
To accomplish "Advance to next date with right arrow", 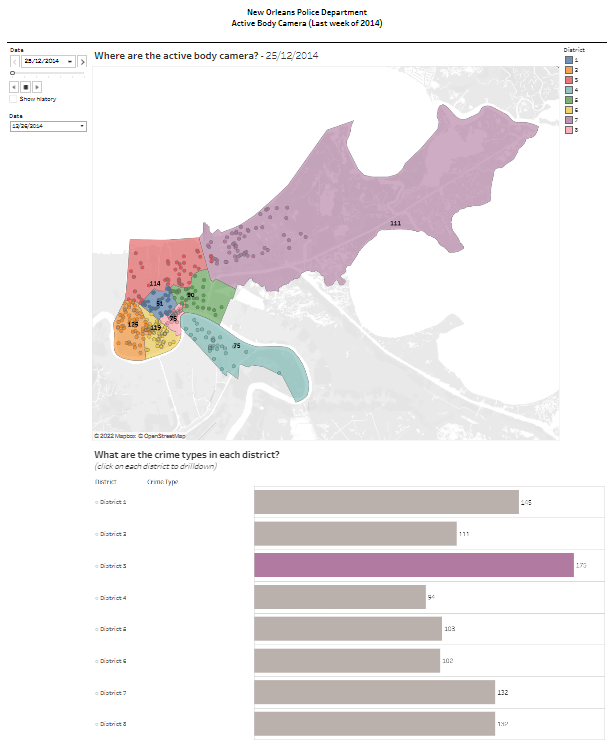I will click(83, 61).
